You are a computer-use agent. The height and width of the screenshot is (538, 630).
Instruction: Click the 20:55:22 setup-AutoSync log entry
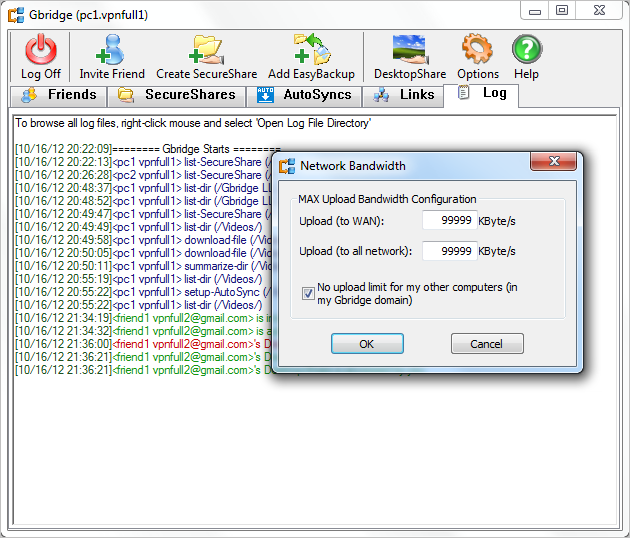click(x=143, y=292)
